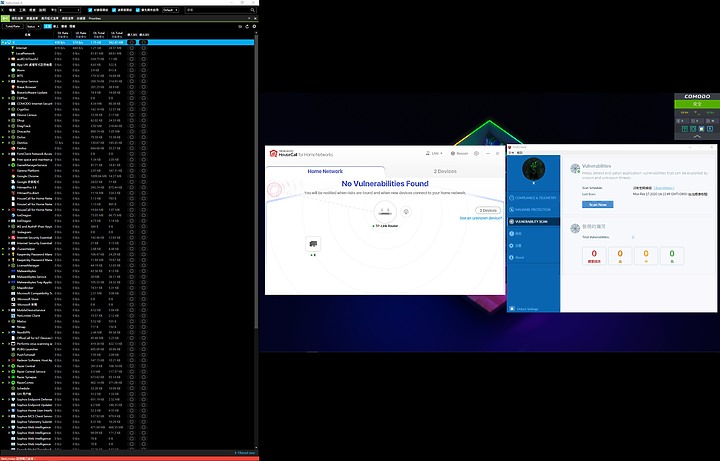The width and height of the screenshot is (720, 461).
Task: Open the units dropdown in NetLimiter toolbar
Action: pyautogui.click(x=69, y=10)
